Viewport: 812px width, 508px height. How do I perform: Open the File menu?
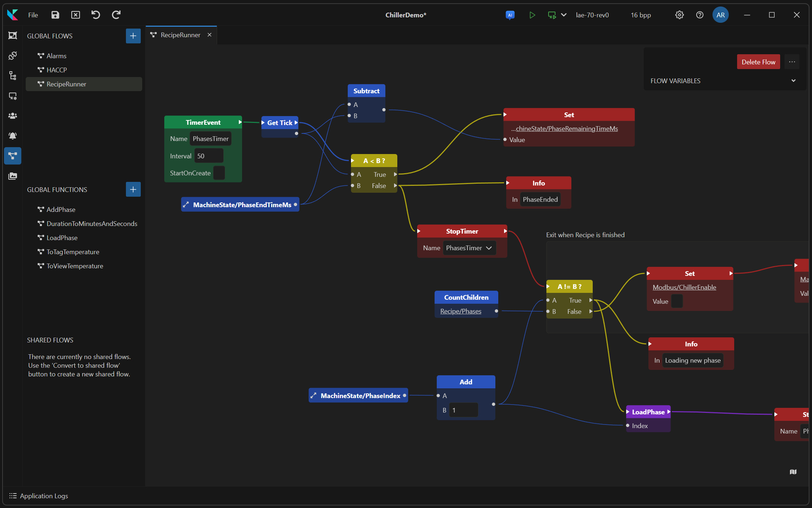pos(33,15)
